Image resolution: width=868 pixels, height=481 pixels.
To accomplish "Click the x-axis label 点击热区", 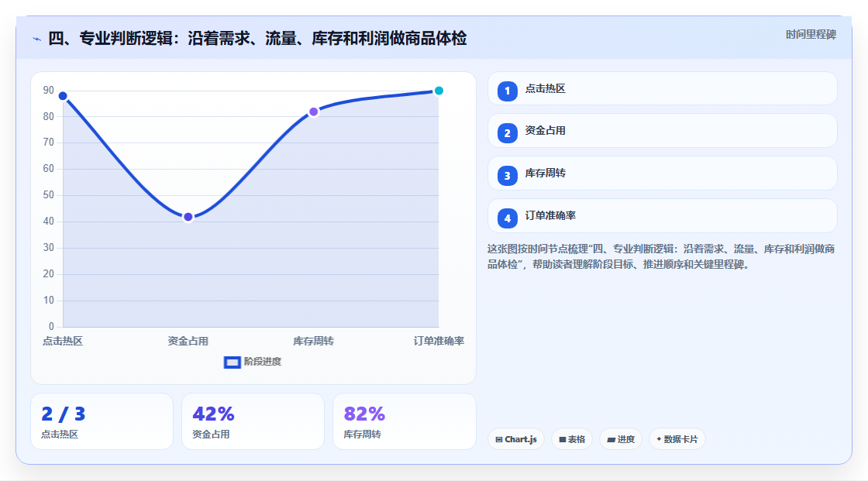I will (x=63, y=341).
